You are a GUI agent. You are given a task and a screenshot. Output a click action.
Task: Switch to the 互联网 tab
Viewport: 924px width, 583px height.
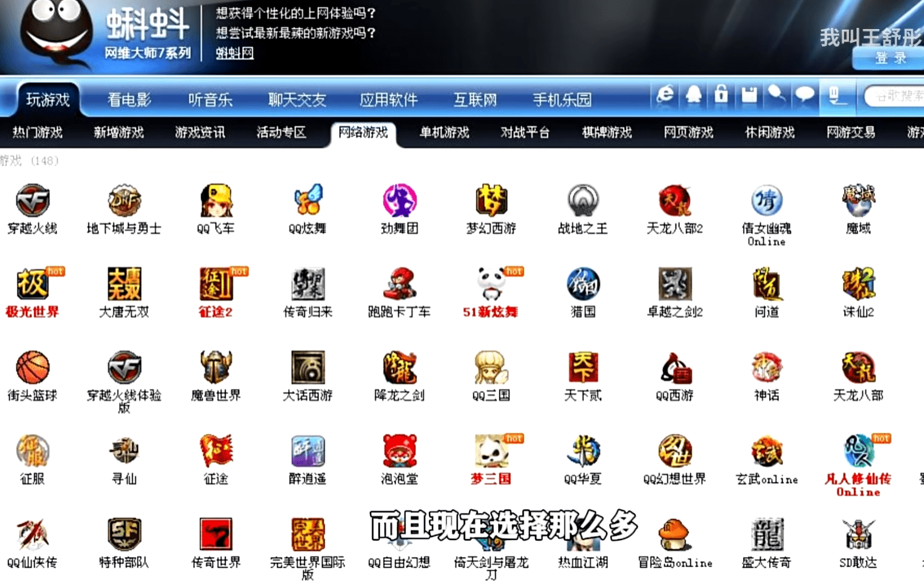(475, 99)
